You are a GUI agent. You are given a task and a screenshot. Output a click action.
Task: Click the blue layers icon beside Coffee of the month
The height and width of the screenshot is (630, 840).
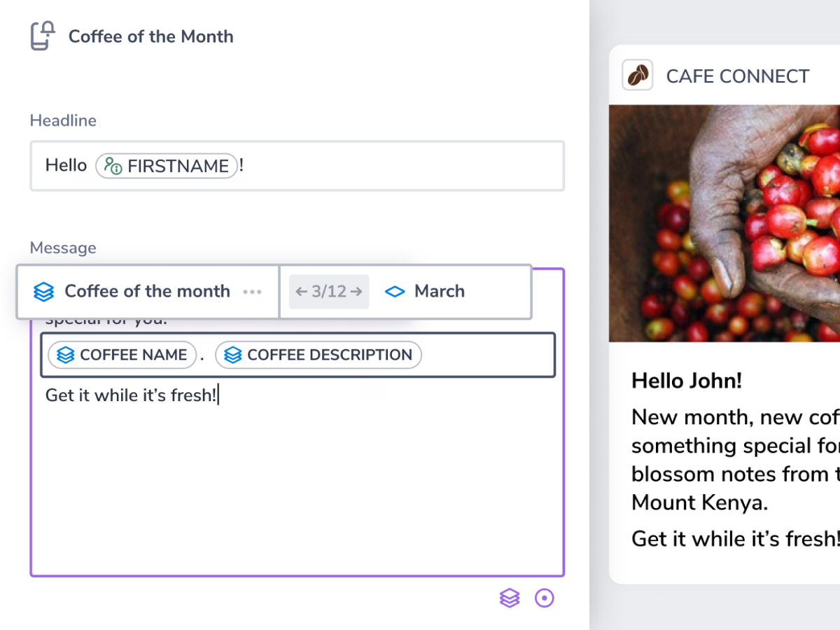pos(43,292)
